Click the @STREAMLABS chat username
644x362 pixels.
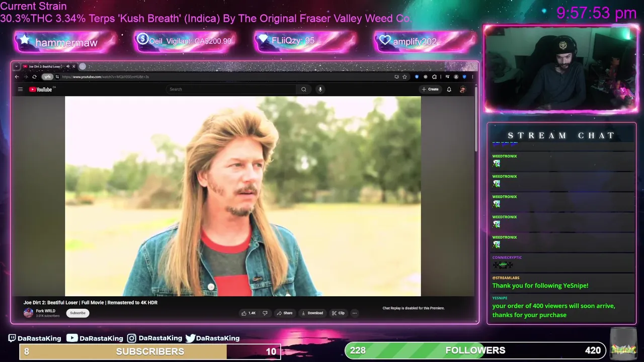tap(506, 278)
